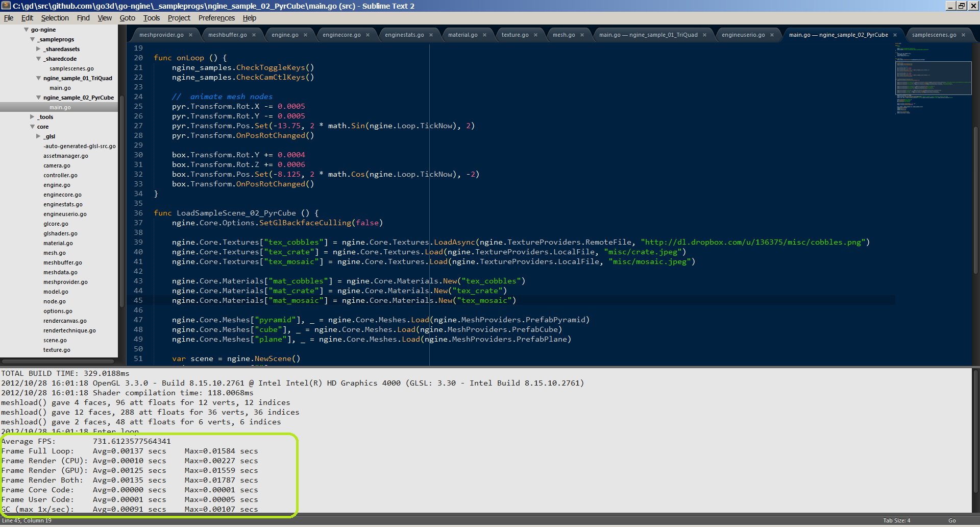Open assetmanager.go in the sidebar
Screen dimensions: 980x527
(66, 156)
